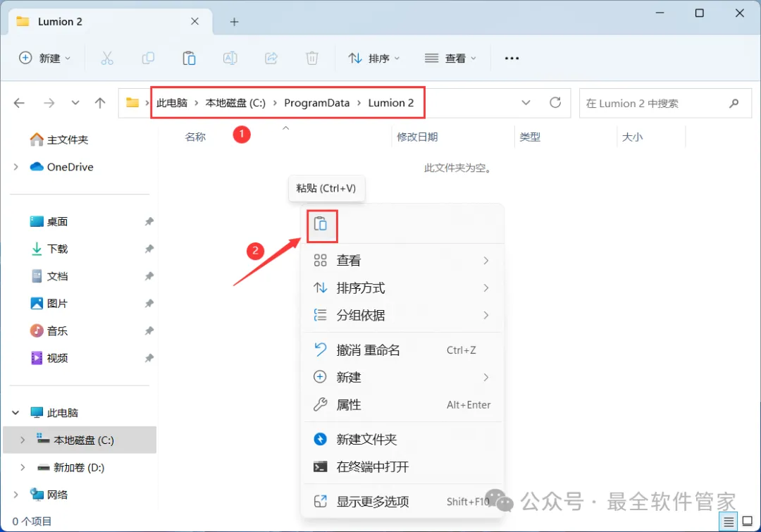Add a new tab with plus button
761x532 pixels.
click(234, 22)
